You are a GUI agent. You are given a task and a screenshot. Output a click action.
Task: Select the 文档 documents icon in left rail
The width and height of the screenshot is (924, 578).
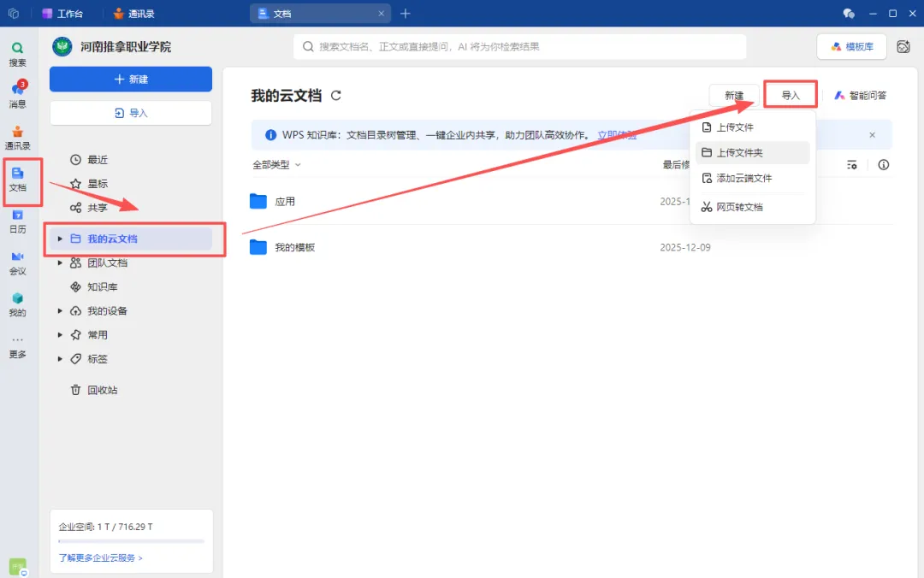18,180
